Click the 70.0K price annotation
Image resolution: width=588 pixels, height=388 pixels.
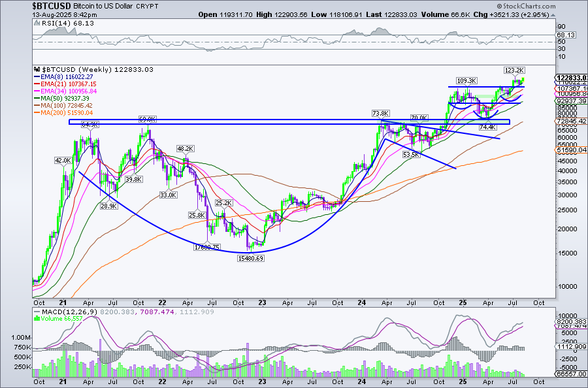(x=419, y=118)
